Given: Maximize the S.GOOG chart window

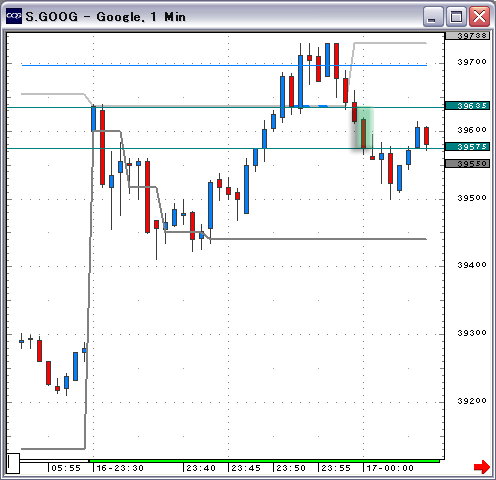Looking at the screenshot, I should point(456,16).
